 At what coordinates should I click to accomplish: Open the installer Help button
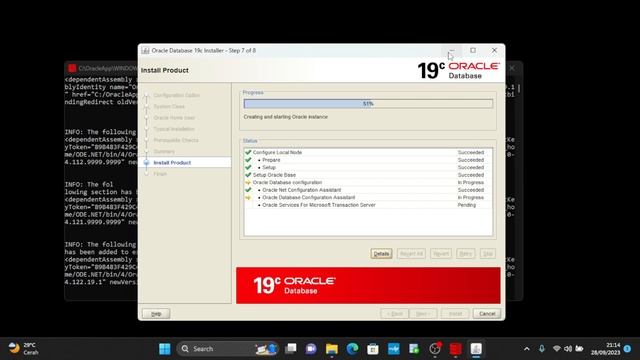(156, 313)
